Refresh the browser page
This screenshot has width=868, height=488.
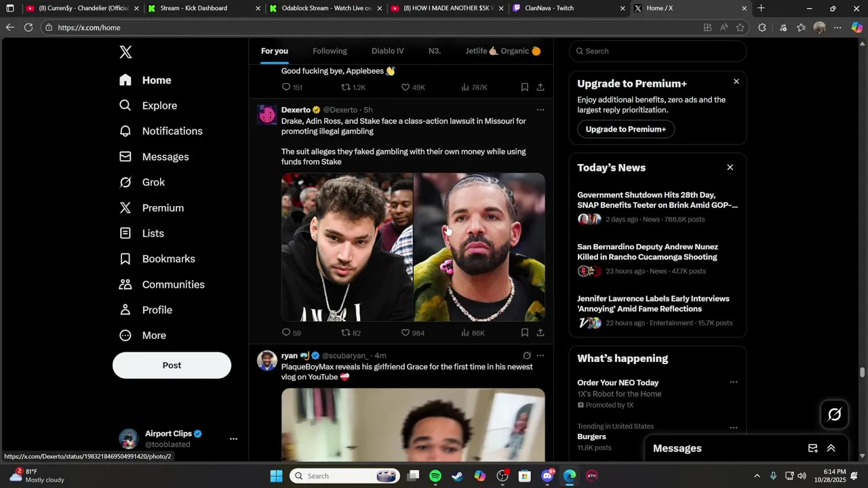pyautogui.click(x=28, y=28)
